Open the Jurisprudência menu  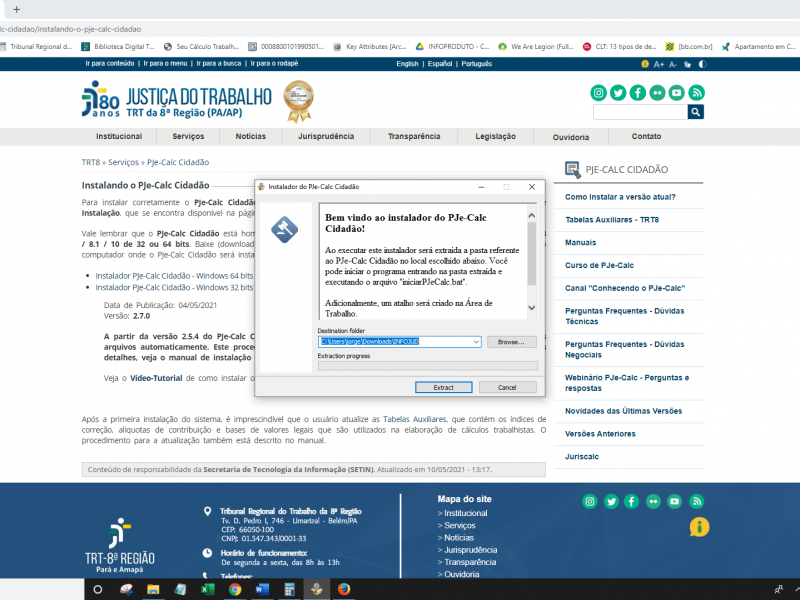pyautogui.click(x=326, y=136)
